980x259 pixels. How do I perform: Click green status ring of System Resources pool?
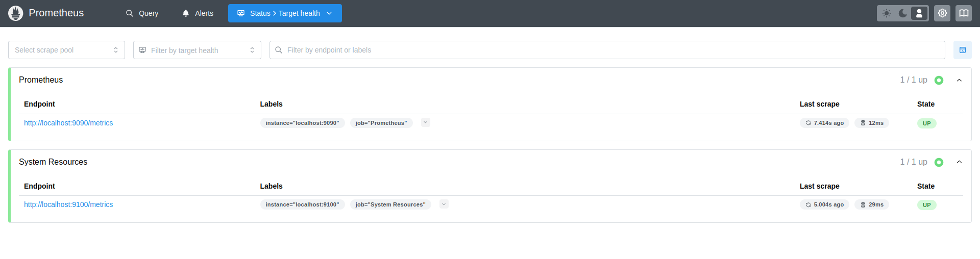[x=939, y=162]
